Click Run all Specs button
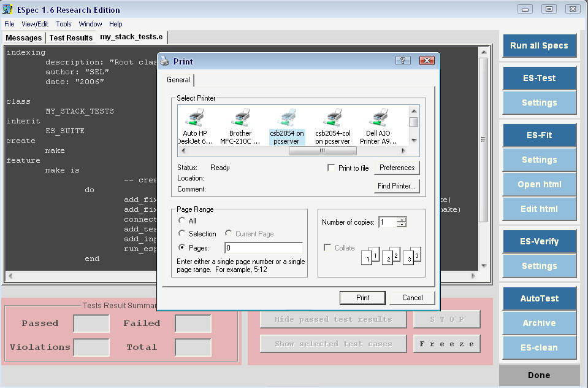Viewport: 588px width, 388px height. pyautogui.click(x=539, y=45)
